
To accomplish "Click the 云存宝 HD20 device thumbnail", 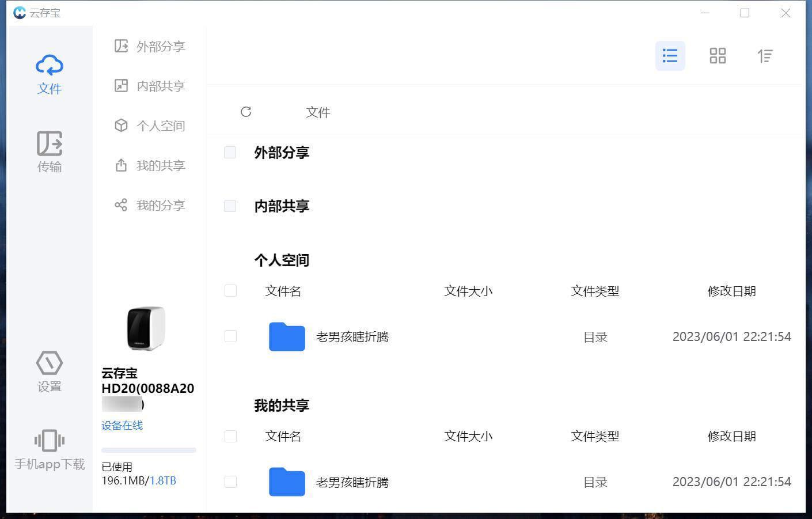I will point(146,328).
